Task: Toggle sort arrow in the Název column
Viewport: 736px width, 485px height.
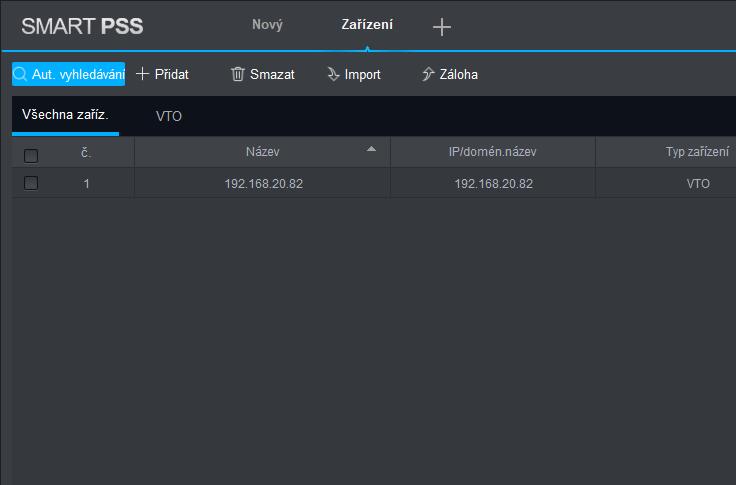Action: [371, 149]
